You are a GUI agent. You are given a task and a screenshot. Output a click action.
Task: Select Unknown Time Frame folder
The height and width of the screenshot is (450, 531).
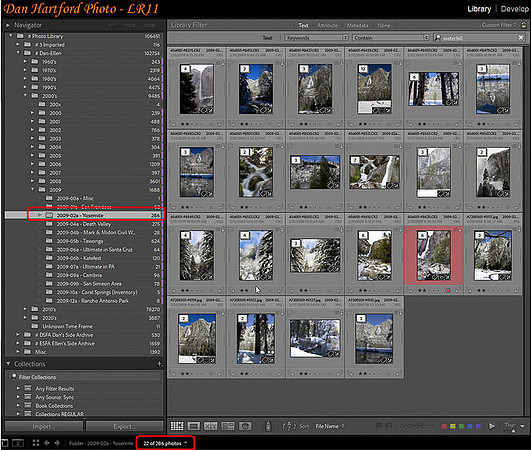[67, 326]
